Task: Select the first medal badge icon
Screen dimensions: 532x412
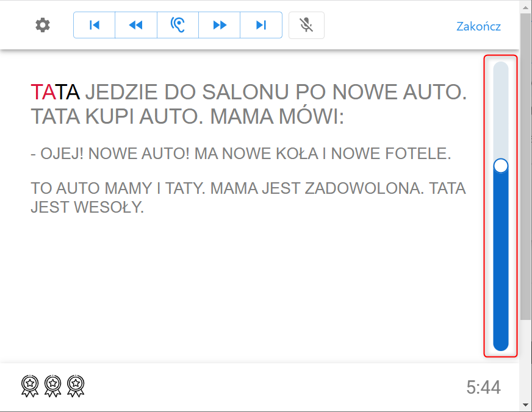Action: pos(31,385)
